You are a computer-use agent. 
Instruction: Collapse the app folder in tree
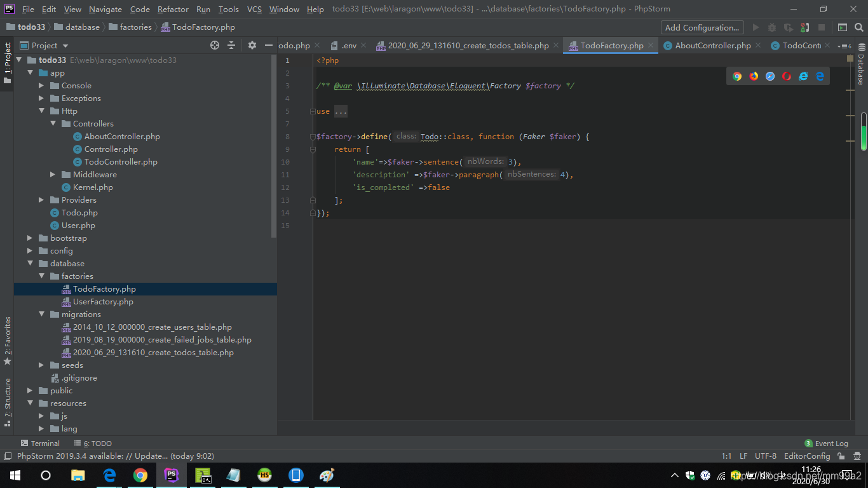click(30, 73)
